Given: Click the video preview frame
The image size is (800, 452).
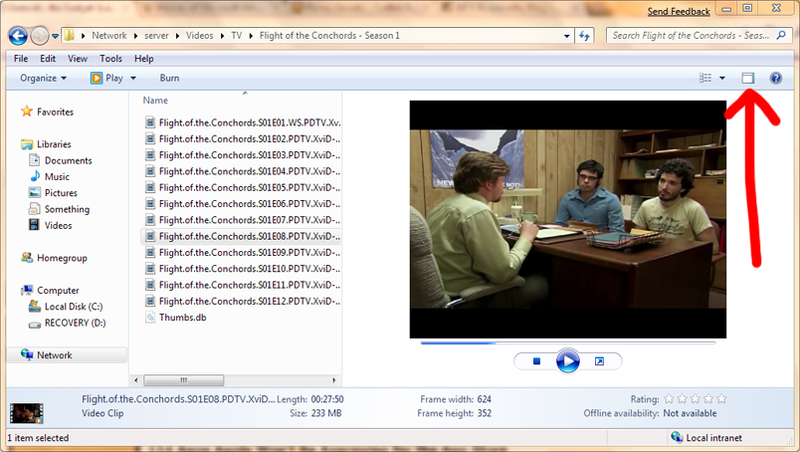Looking at the screenshot, I should click(x=568, y=219).
